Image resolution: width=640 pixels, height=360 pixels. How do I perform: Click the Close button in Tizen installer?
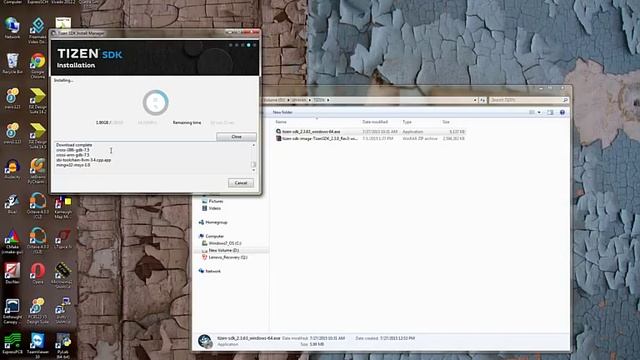tap(236, 137)
